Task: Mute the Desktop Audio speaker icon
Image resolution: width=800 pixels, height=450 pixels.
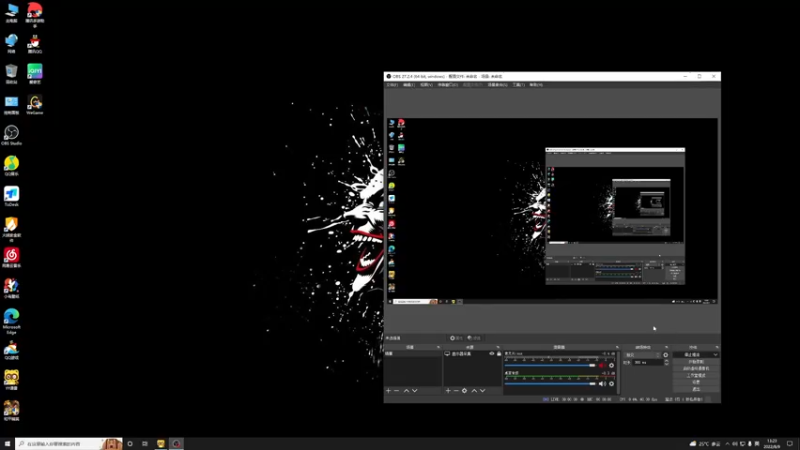Action: [x=602, y=384]
